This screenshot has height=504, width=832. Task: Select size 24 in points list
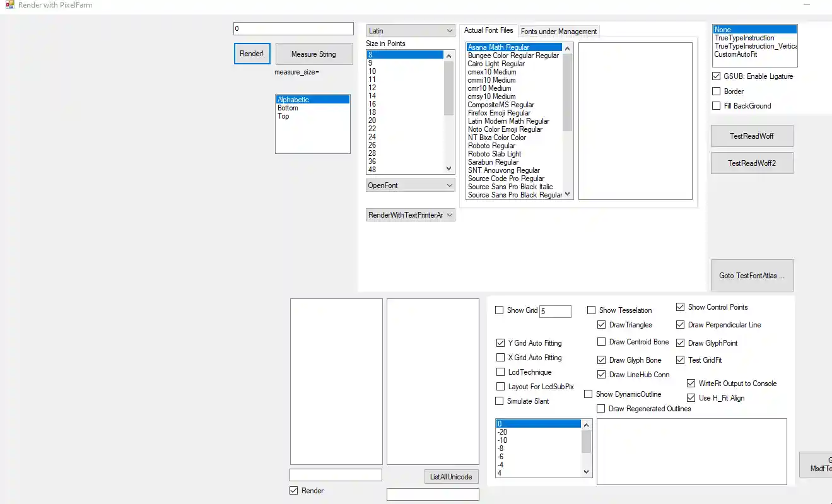coord(372,137)
